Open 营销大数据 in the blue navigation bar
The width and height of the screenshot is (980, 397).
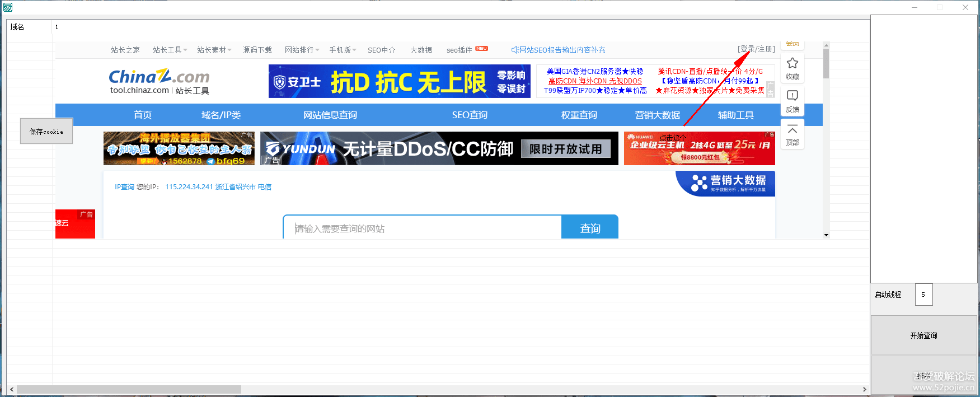[658, 115]
